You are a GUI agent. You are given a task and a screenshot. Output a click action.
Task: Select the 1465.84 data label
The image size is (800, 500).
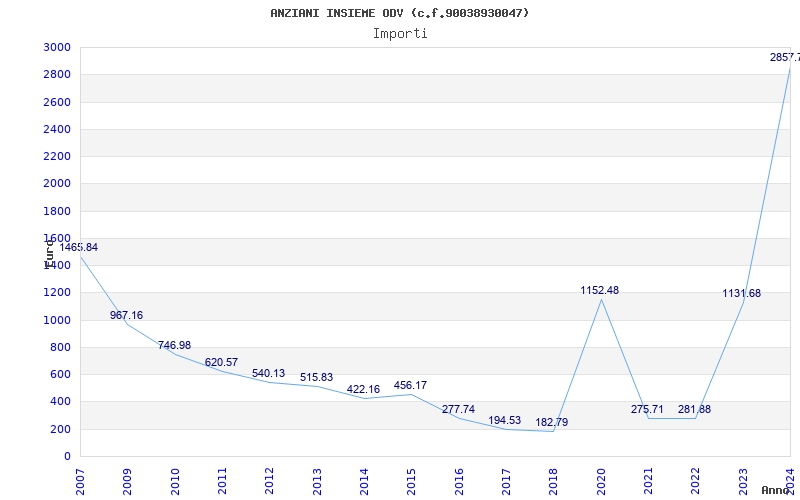point(79,247)
